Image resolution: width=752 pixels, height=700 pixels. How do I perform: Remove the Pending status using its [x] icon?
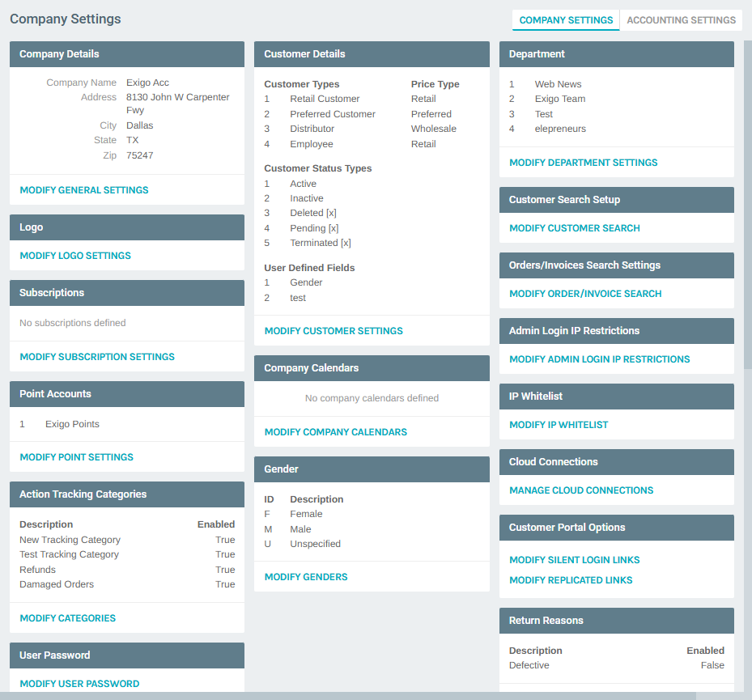click(x=332, y=227)
